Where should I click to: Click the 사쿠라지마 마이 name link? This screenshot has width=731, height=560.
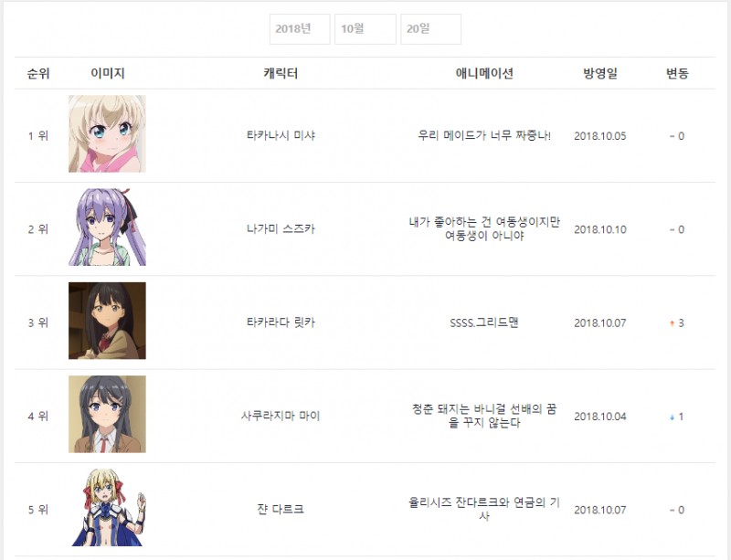pos(281,416)
